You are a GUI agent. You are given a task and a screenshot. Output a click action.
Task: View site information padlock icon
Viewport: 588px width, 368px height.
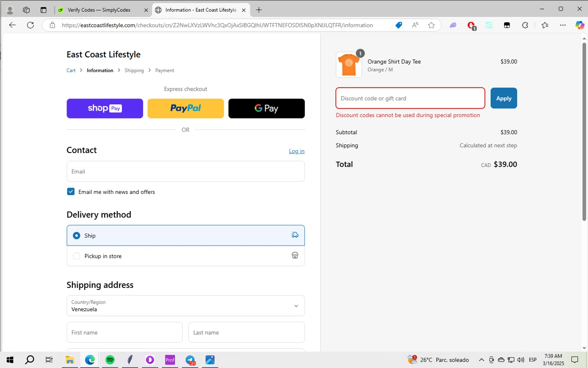[x=53, y=25]
